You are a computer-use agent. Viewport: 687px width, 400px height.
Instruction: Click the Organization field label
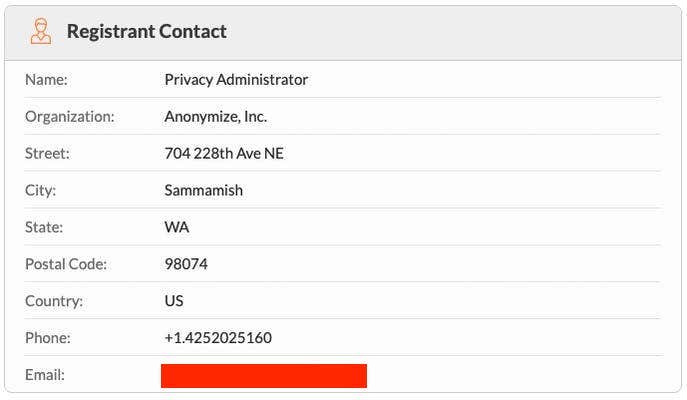pyautogui.click(x=70, y=116)
